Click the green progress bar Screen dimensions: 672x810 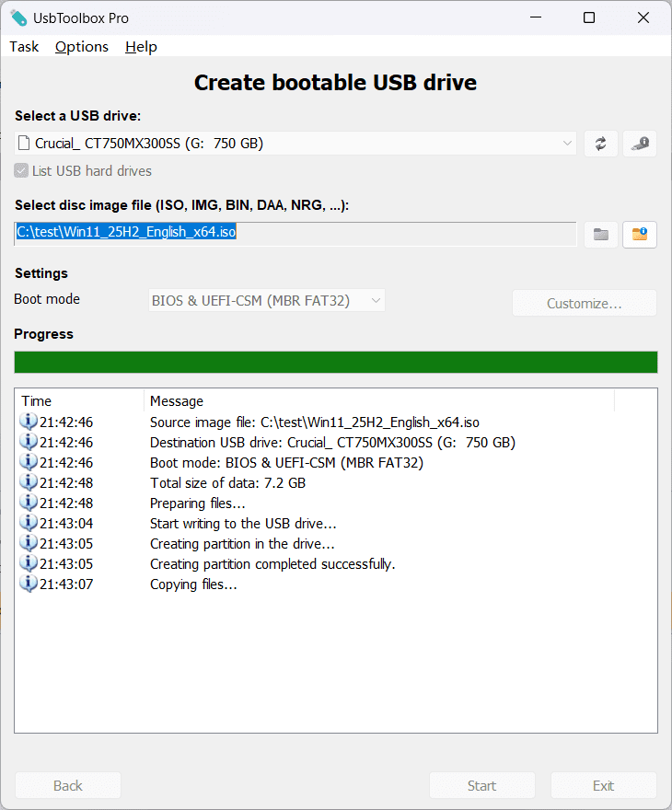pyautogui.click(x=336, y=362)
